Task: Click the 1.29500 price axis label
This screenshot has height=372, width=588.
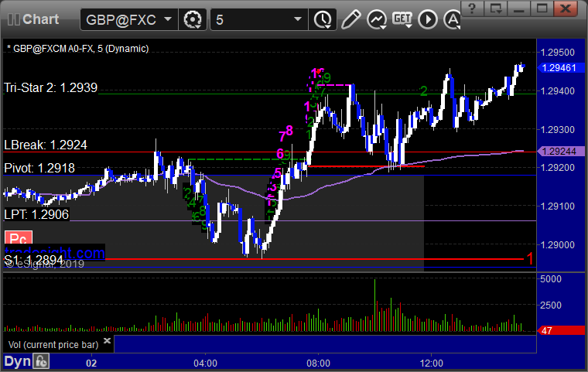Action: tap(557, 52)
